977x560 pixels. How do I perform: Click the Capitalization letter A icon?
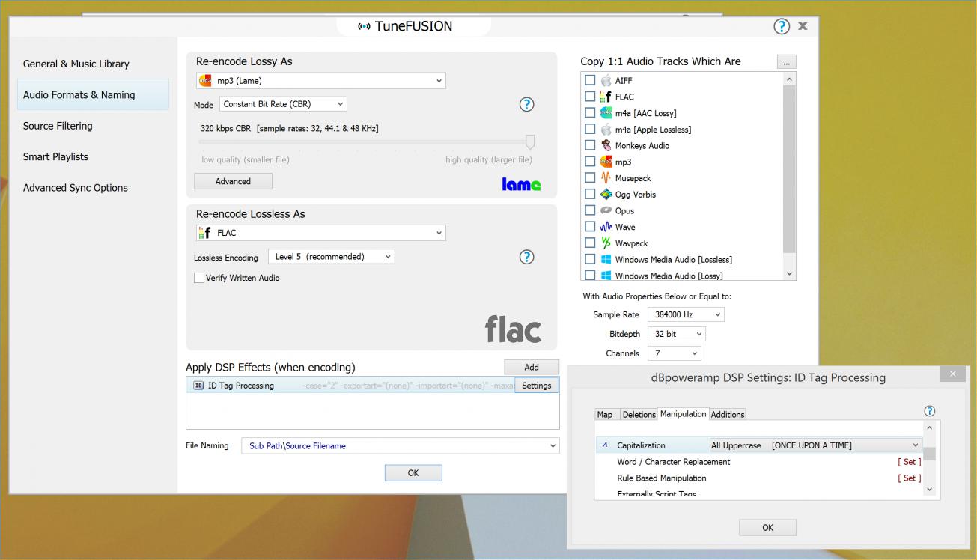pyautogui.click(x=605, y=445)
